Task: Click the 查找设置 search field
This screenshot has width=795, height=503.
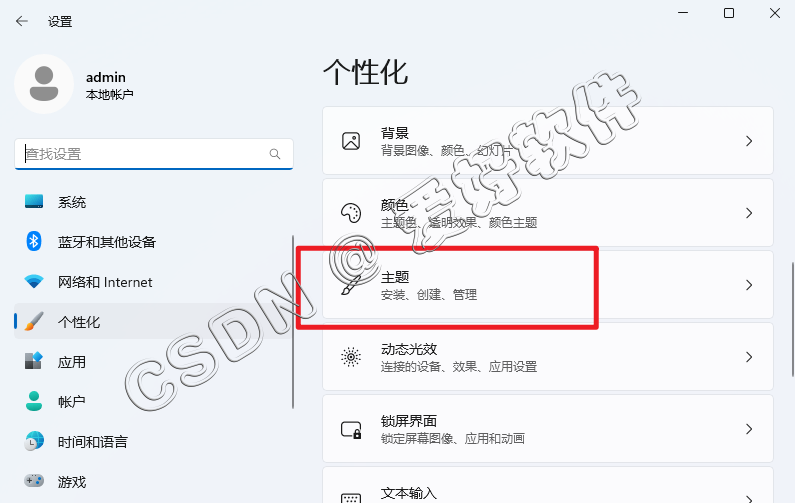Action: (154, 154)
